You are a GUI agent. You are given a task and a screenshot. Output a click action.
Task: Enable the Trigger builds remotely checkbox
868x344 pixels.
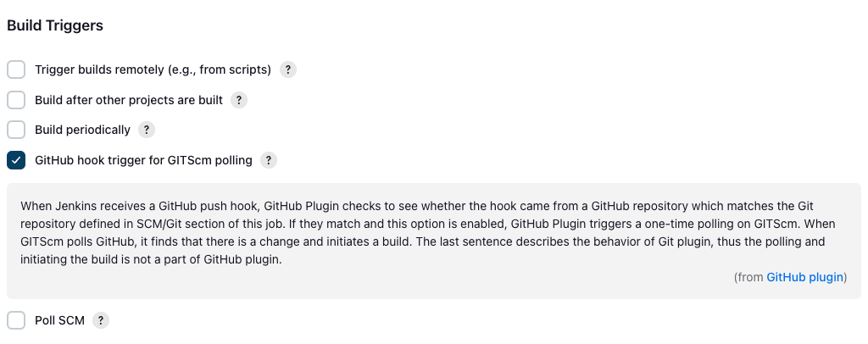pos(16,69)
